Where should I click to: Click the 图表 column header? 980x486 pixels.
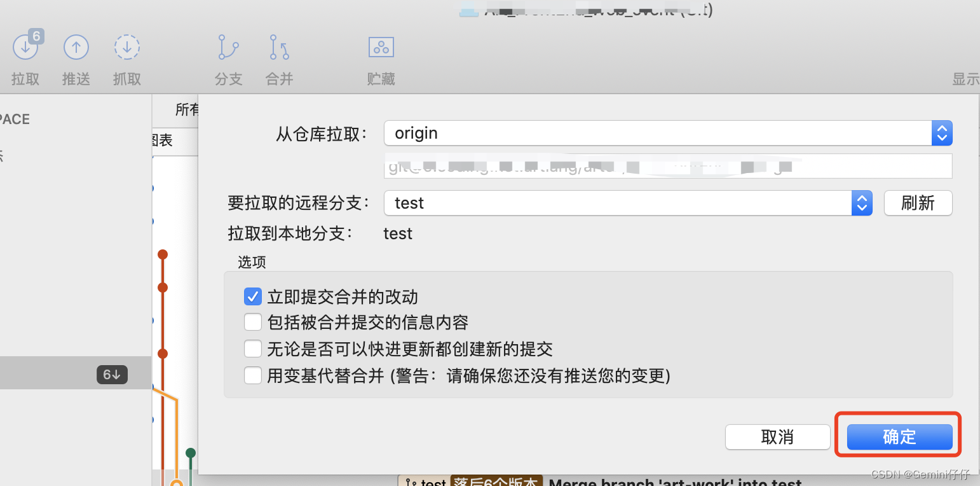161,140
